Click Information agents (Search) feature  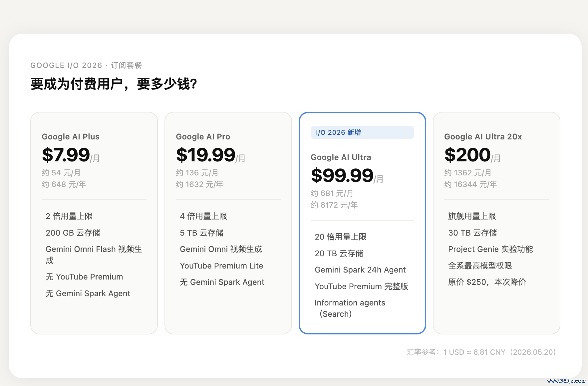point(350,308)
